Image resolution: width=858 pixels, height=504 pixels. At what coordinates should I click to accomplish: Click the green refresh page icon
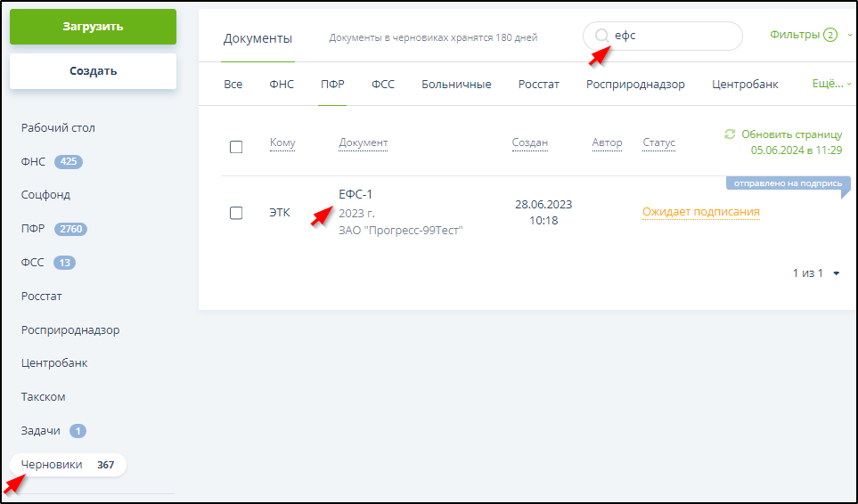point(730,134)
